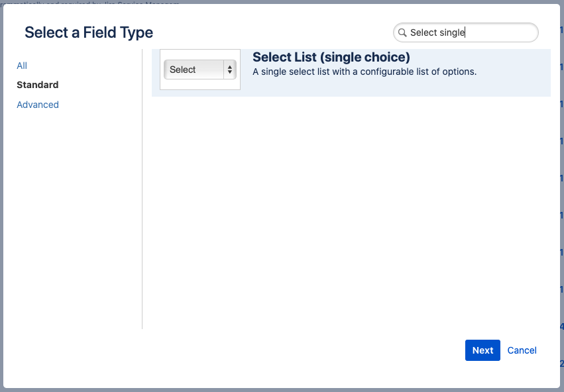Image resolution: width=564 pixels, height=392 pixels.
Task: Open the Advanced field type category
Action: (38, 105)
